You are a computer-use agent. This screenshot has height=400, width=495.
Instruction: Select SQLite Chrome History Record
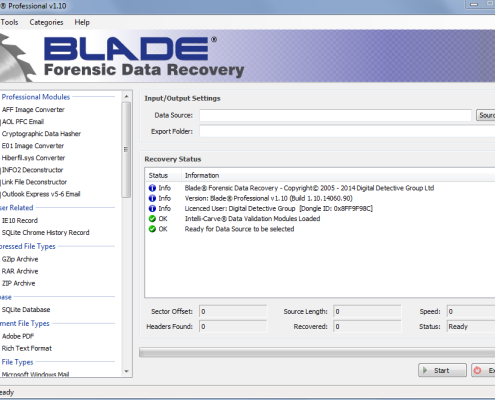tap(45, 232)
